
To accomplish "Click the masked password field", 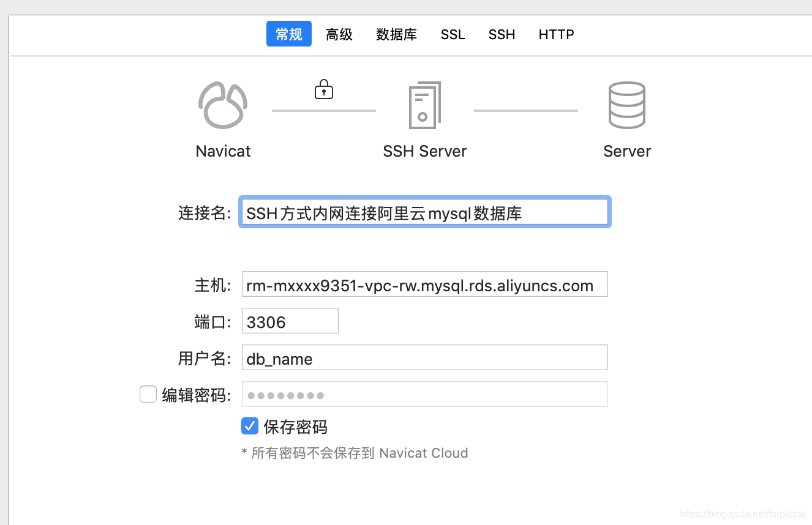I will point(424,394).
